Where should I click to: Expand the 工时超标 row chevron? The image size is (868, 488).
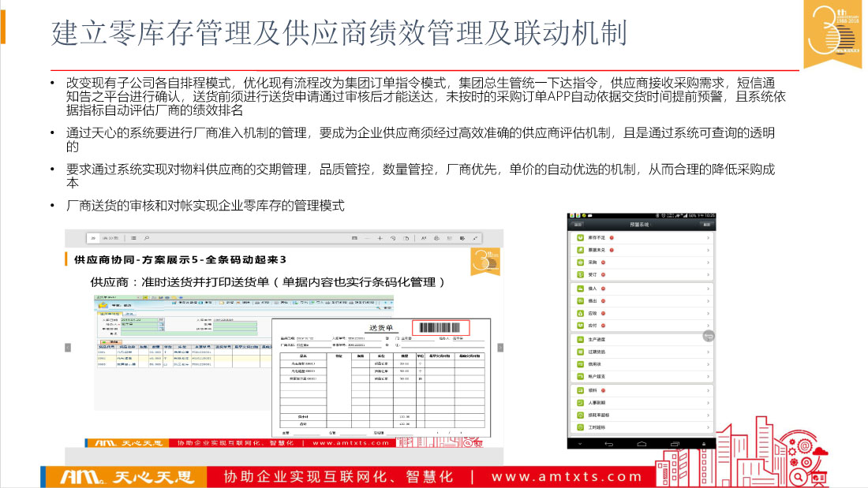[x=708, y=427]
